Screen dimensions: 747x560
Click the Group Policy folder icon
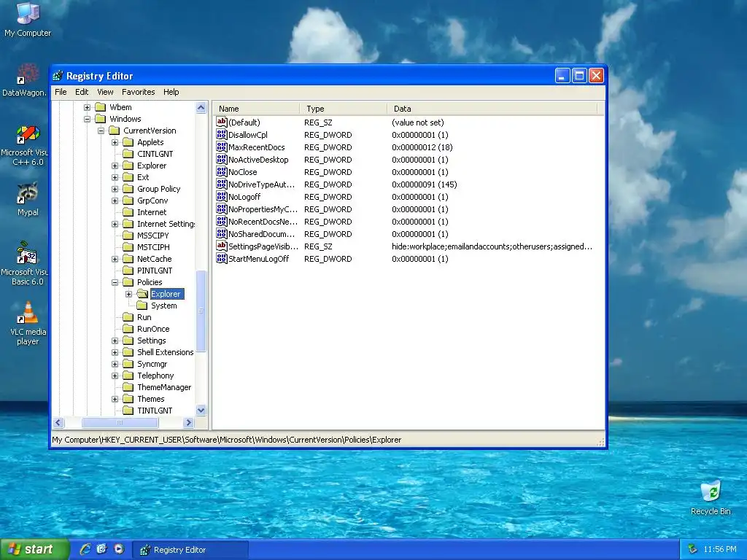(128, 189)
